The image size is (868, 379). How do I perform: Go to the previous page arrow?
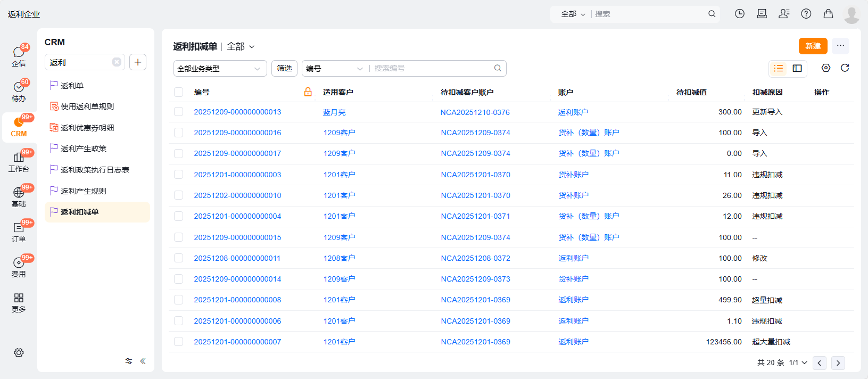(820, 363)
